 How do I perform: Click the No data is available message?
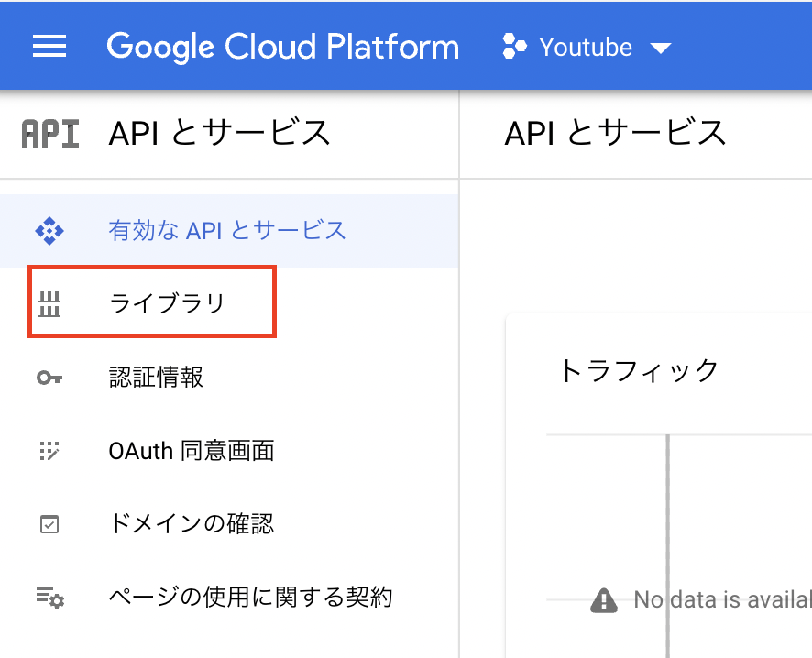(x=723, y=600)
